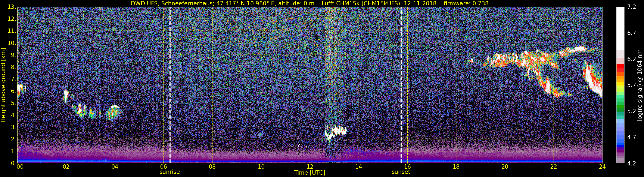
Task: Click the height axis tick label '9.'
Action: point(13,55)
